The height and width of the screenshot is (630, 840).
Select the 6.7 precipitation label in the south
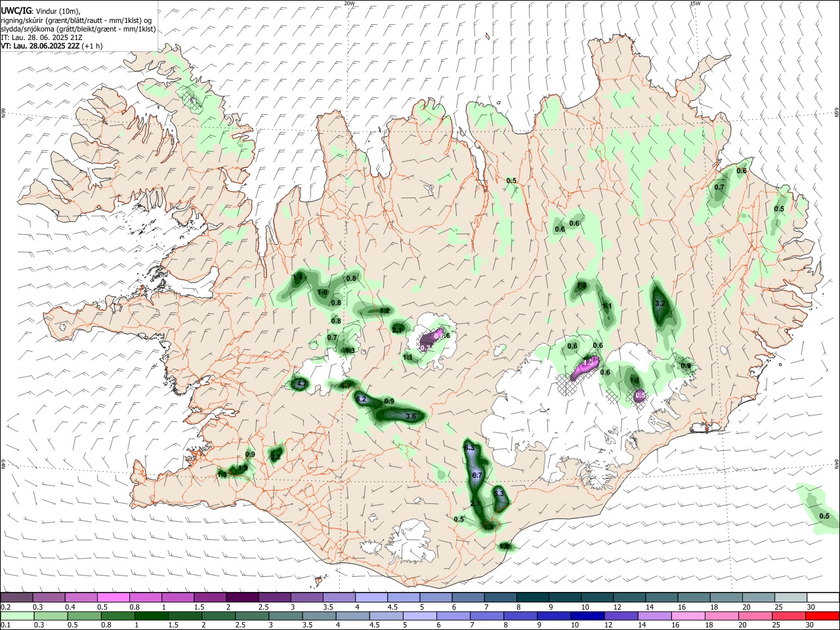click(477, 475)
